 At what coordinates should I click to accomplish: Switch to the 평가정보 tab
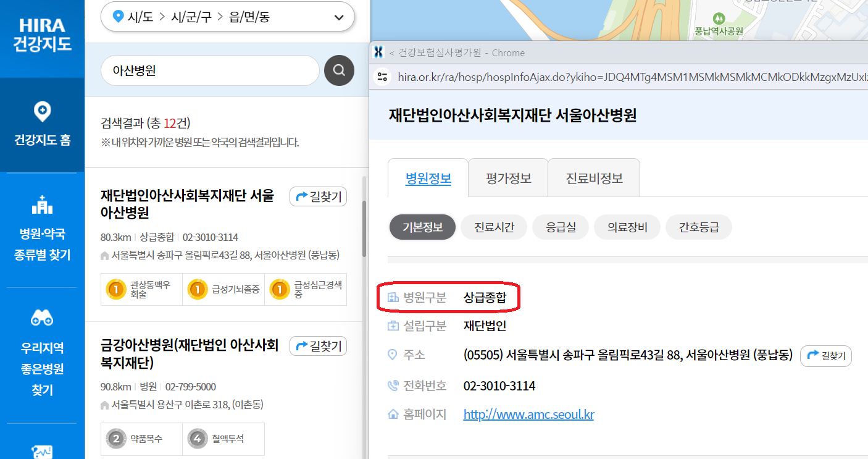508,179
